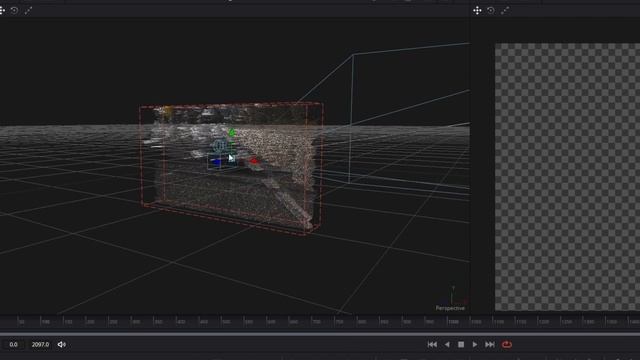
Task: Click the scale icon in left viewer toolbar
Action: pos(28,11)
